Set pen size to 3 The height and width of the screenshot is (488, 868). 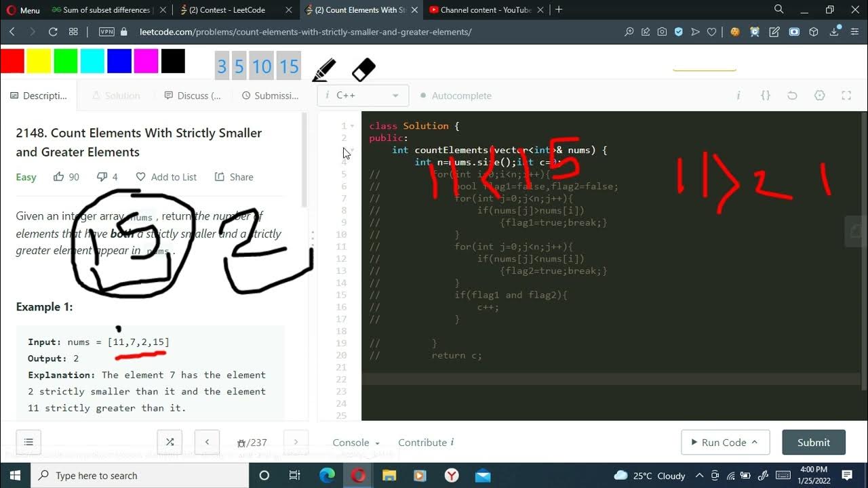click(x=222, y=66)
